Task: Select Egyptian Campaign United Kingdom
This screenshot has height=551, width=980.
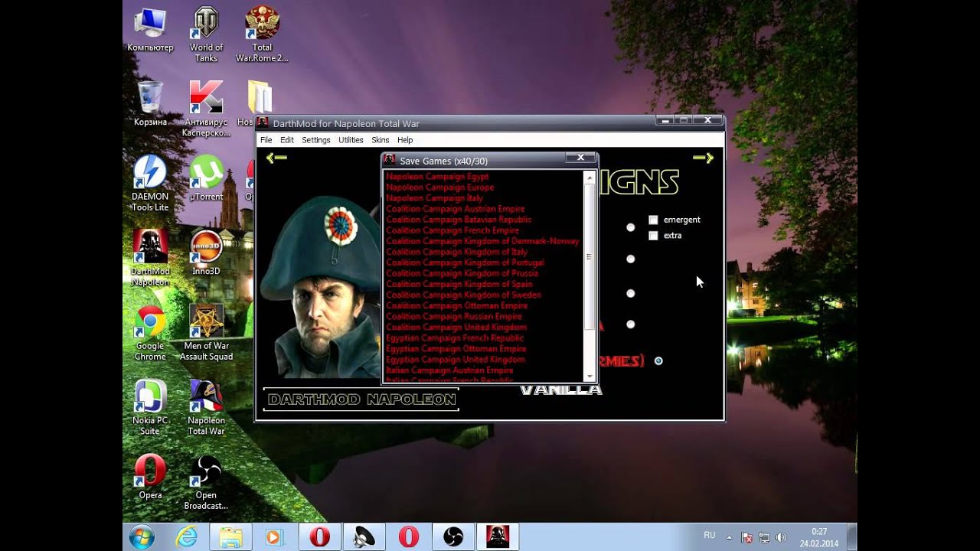Action: tap(455, 359)
